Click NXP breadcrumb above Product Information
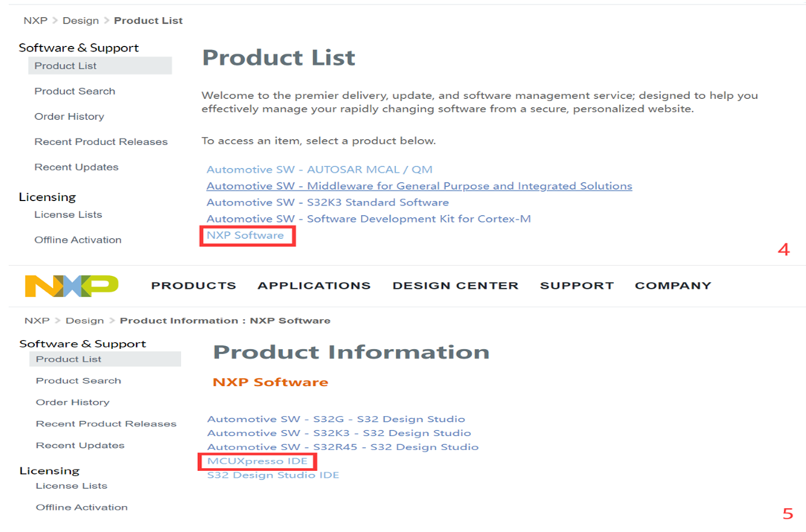The image size is (806, 532). tap(37, 321)
